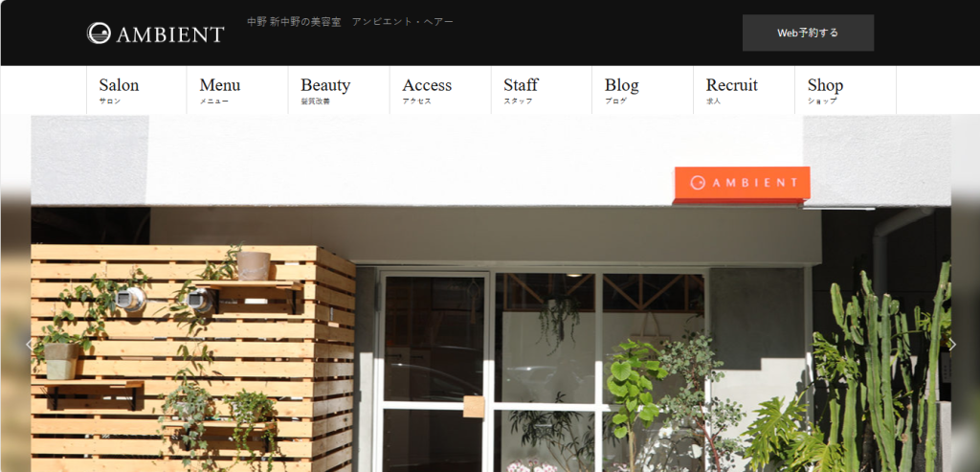This screenshot has width=980, height=472.
Task: Select the Beauty 髪質改善 navigation item
Action: point(339,90)
